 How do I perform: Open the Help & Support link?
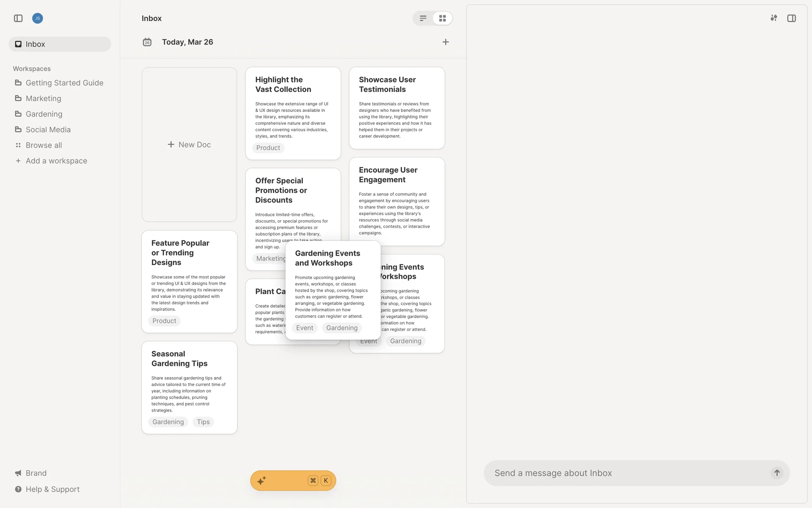tap(52, 489)
